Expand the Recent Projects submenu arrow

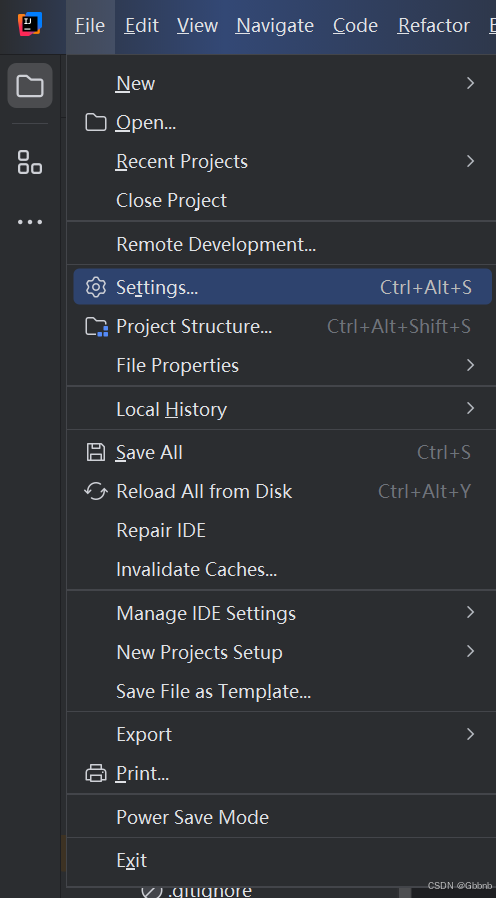coord(470,162)
